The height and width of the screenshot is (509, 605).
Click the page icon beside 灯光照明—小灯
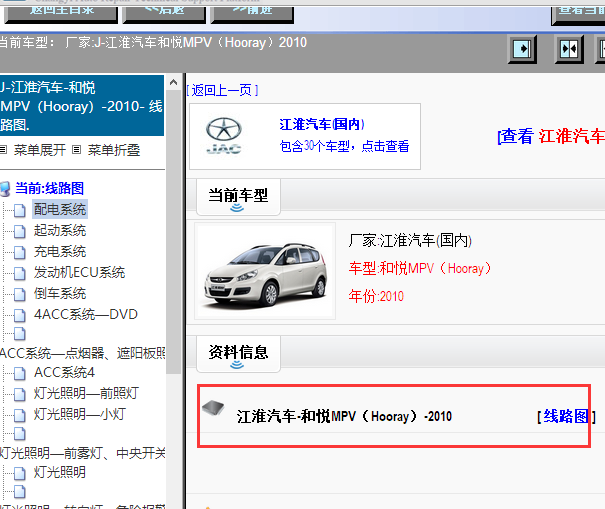point(20,415)
